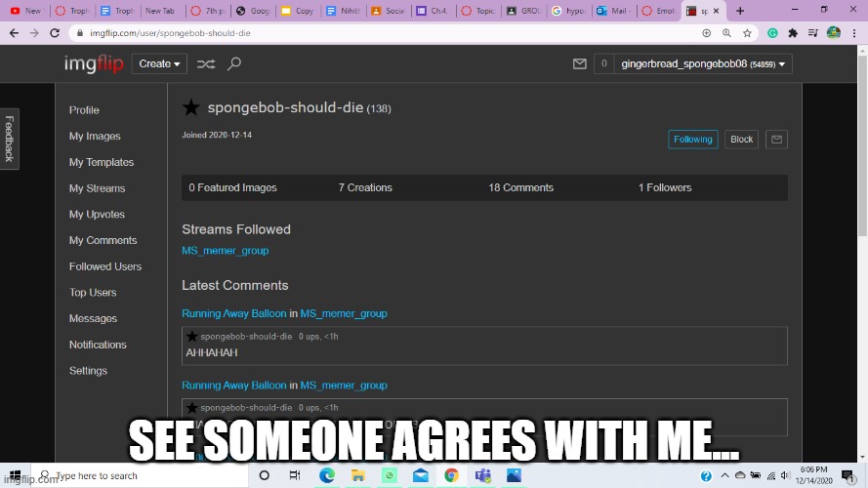This screenshot has height=488, width=868.
Task: Open Profile in the sidebar
Action: (84, 110)
